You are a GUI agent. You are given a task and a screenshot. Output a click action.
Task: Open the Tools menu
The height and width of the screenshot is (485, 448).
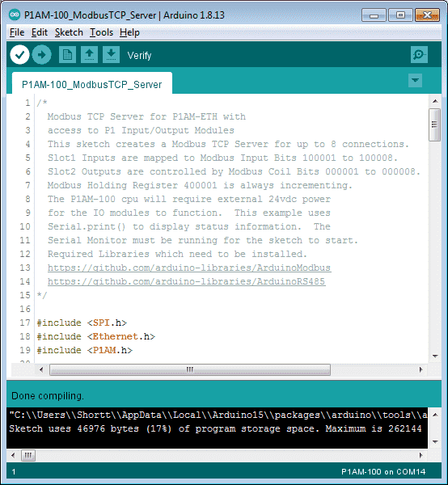coord(101,32)
